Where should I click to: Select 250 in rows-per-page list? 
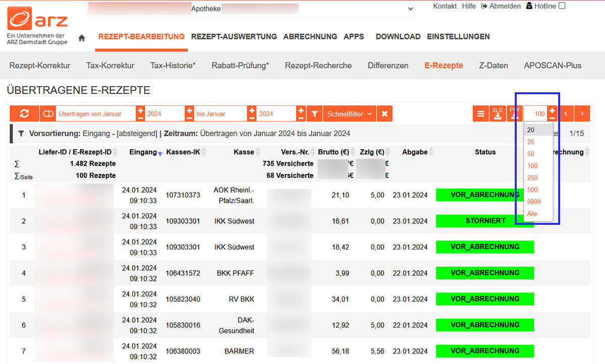[532, 178]
